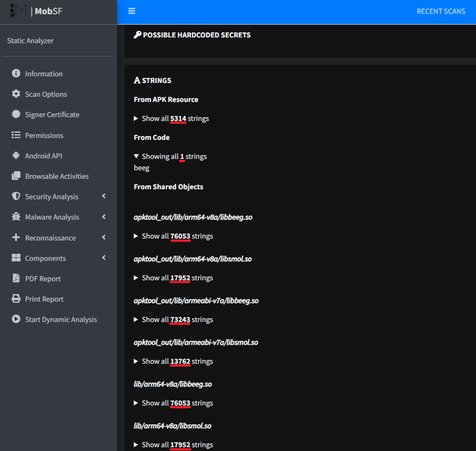The image size is (476, 451).
Task: Click the Malware Analysis bug icon
Action: click(16, 217)
